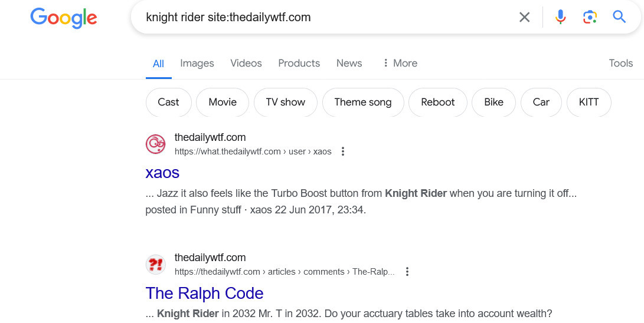Open The Ralph Code result link
The height and width of the screenshot is (323, 644).
204,293
